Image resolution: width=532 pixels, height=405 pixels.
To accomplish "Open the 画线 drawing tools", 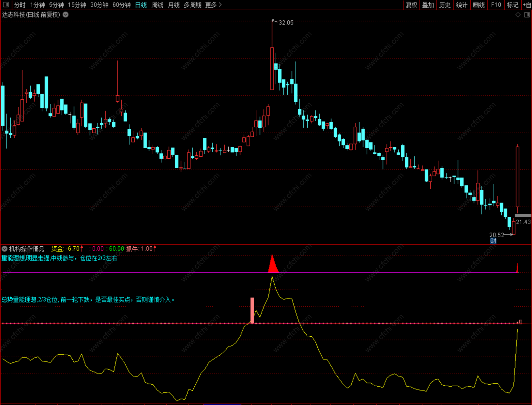I will pos(479,5).
